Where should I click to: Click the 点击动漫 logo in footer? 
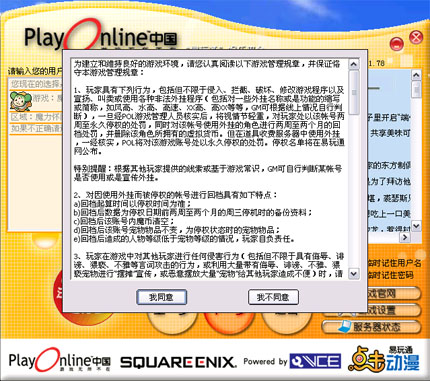(x=383, y=359)
